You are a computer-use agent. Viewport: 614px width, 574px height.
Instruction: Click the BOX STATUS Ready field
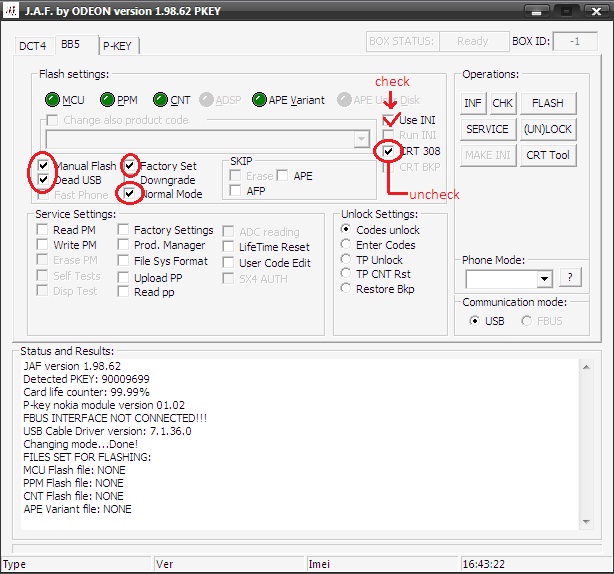pyautogui.click(x=474, y=42)
